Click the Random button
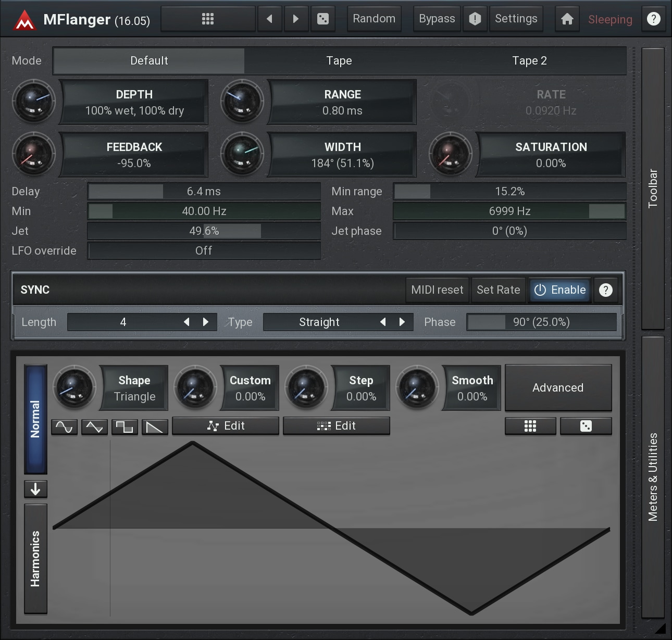Image resolution: width=672 pixels, height=640 pixels. (374, 19)
